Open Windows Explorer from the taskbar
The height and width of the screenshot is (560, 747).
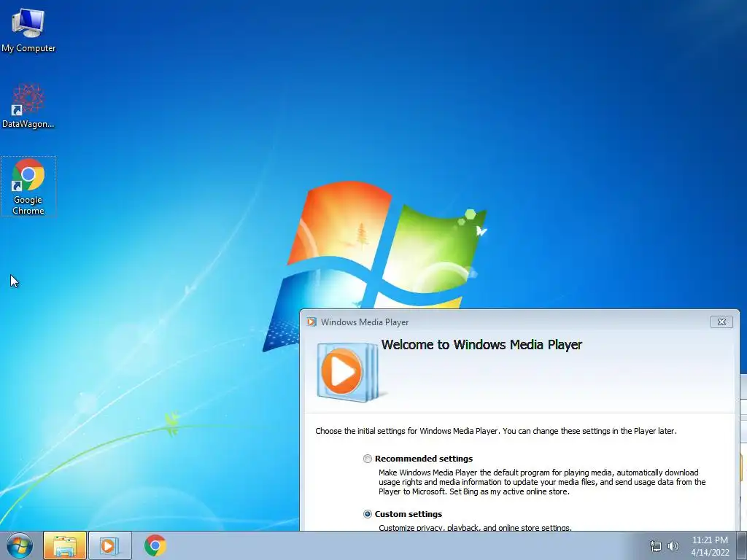(x=65, y=545)
